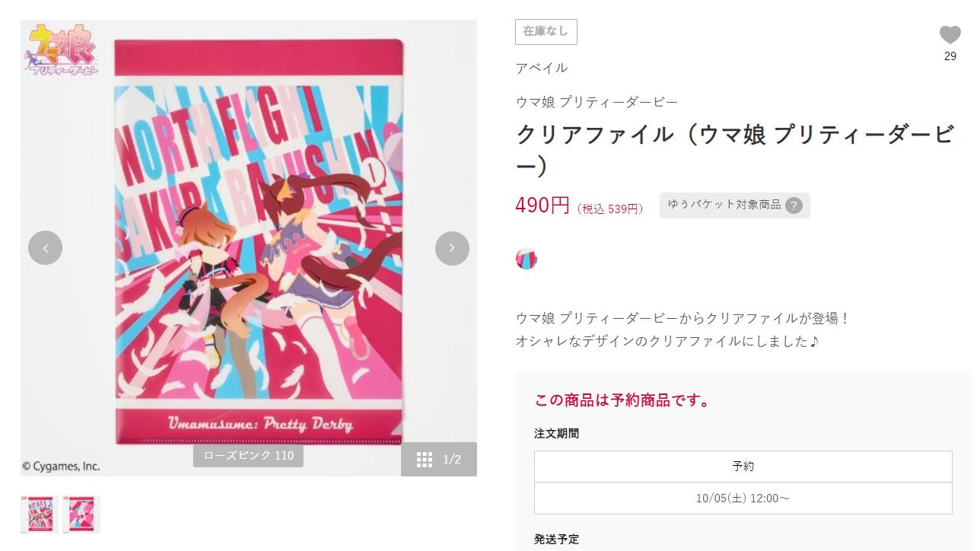Show next product image with right arrow

tap(452, 248)
